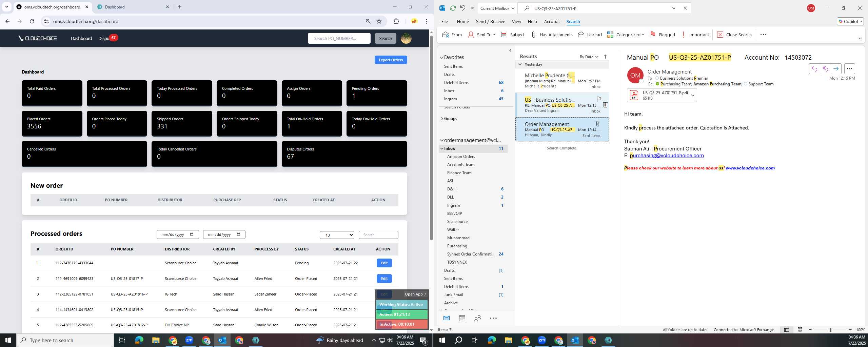Screen dimensions: 868x347
Task: Clear the Outlook search box
Action: coord(685,8)
